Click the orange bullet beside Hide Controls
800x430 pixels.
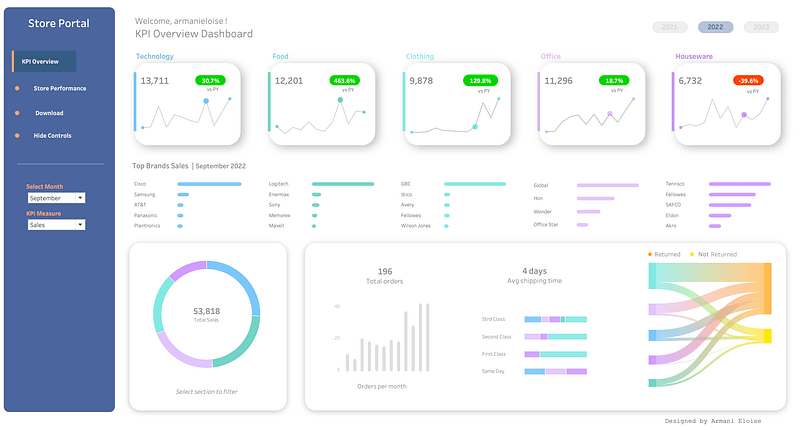18,135
